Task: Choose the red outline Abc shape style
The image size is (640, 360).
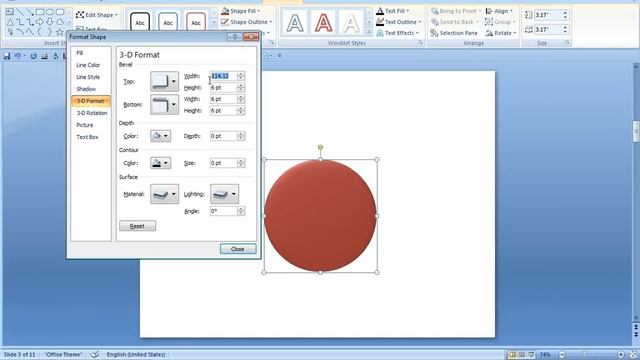Action: [196, 23]
